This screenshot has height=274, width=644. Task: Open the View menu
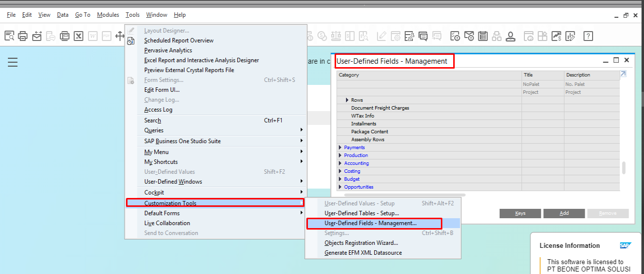coord(44,15)
